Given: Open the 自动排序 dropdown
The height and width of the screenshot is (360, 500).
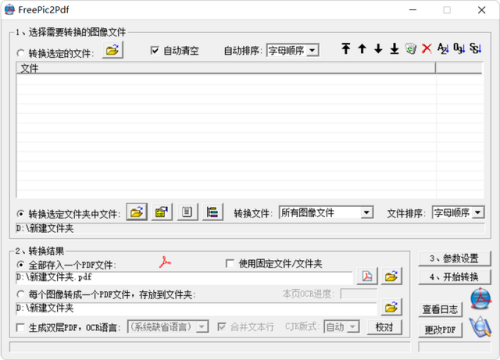Looking at the screenshot, I should [x=293, y=50].
